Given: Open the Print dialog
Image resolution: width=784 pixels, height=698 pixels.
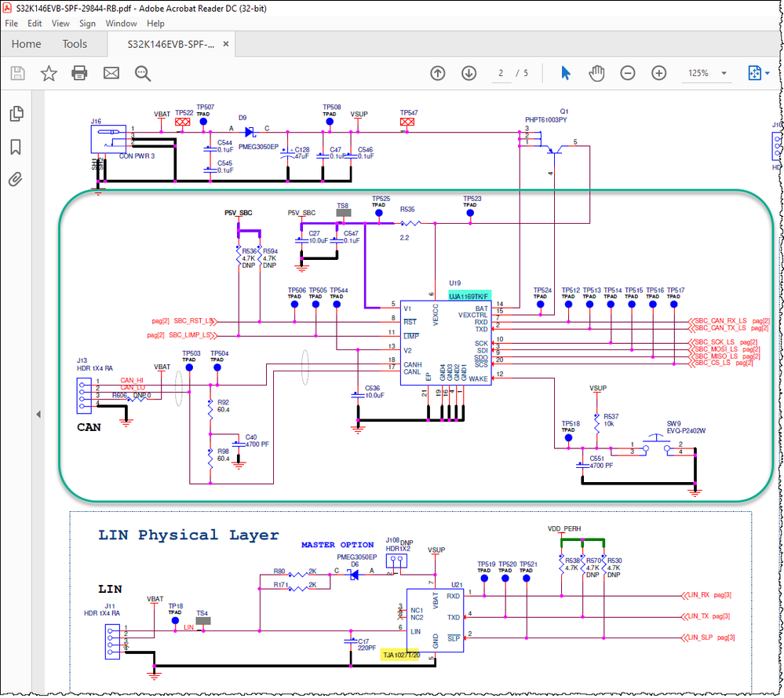Looking at the screenshot, I should (78, 72).
